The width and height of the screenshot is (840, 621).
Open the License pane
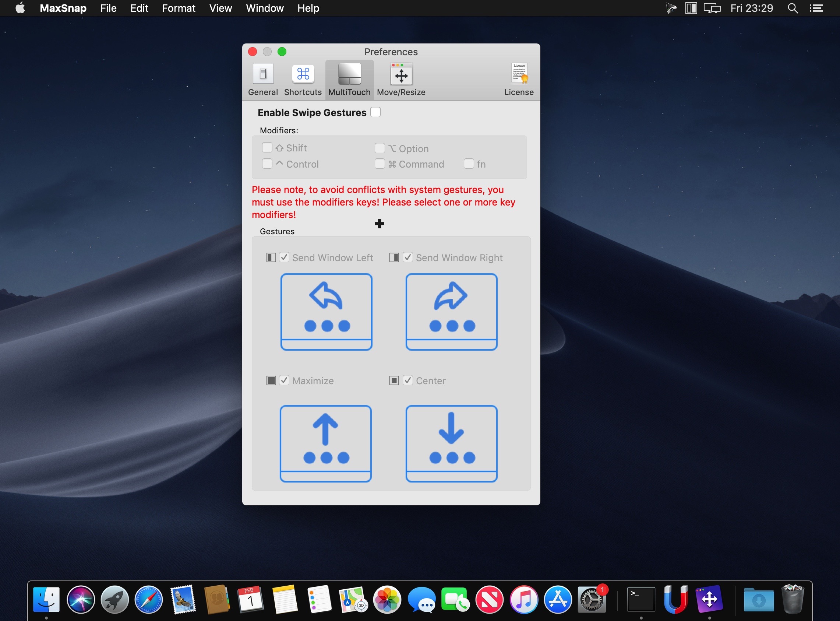click(x=519, y=80)
